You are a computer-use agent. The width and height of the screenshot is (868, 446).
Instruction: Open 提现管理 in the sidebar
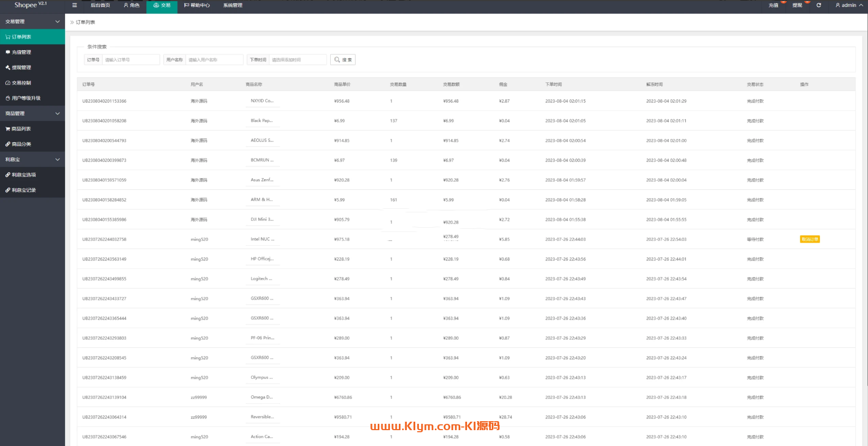coord(21,68)
